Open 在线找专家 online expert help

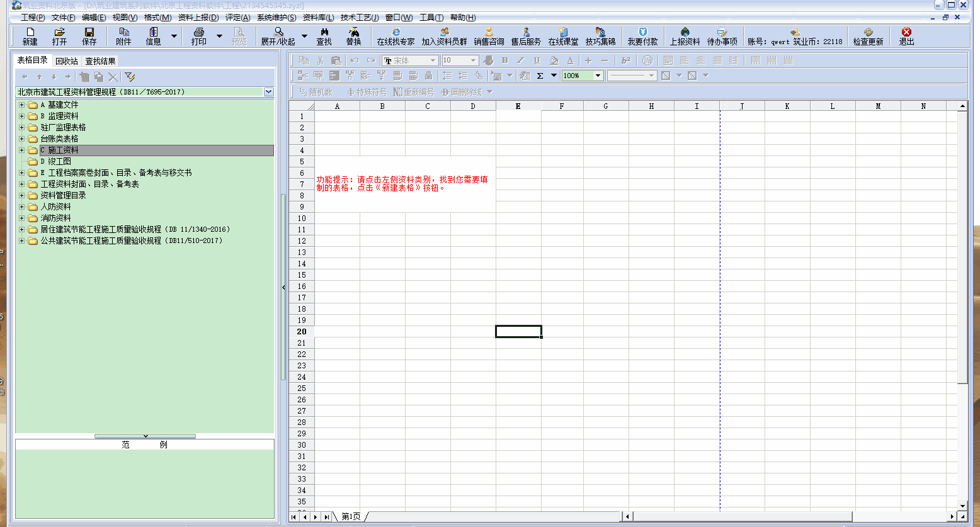[x=396, y=36]
